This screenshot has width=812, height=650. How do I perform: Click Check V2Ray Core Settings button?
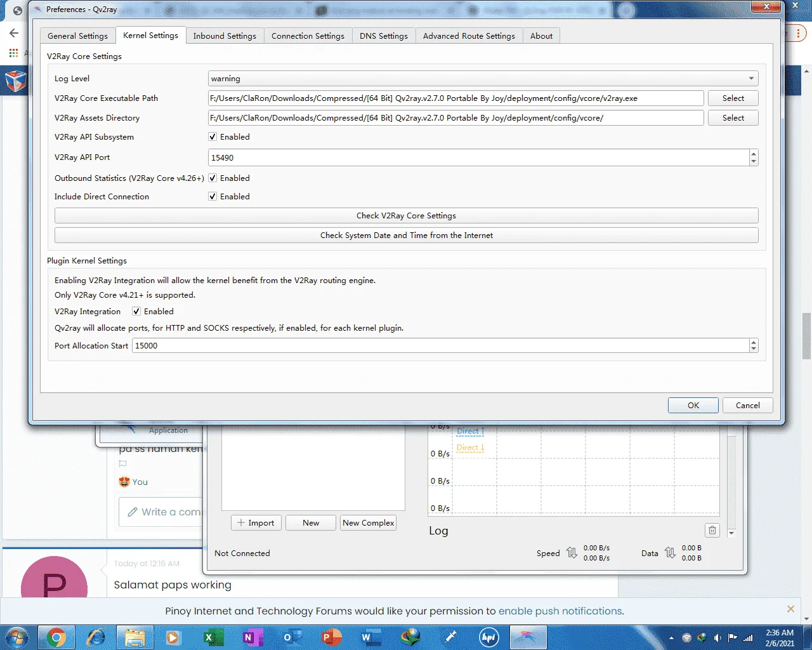point(407,216)
